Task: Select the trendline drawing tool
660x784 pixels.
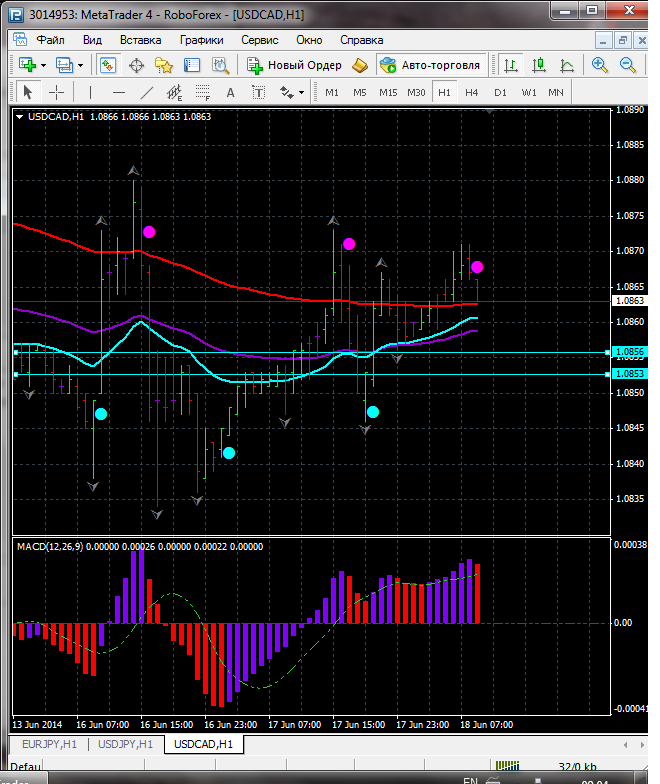Action: [x=147, y=92]
